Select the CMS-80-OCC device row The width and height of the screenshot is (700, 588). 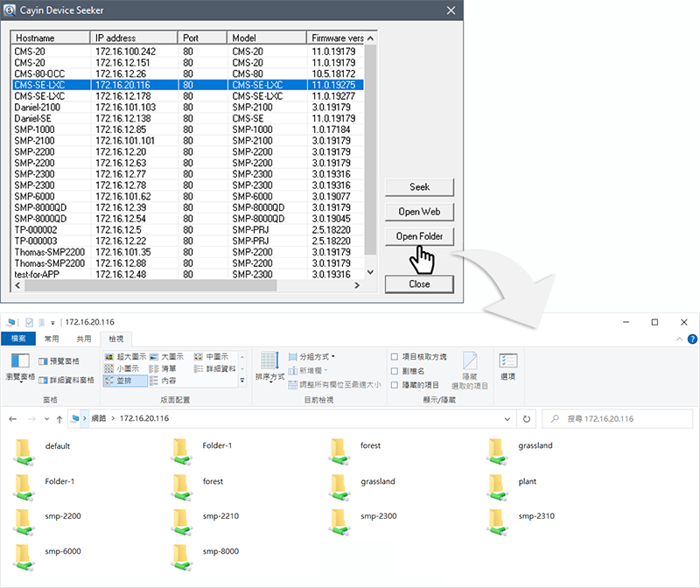pyautogui.click(x=188, y=74)
